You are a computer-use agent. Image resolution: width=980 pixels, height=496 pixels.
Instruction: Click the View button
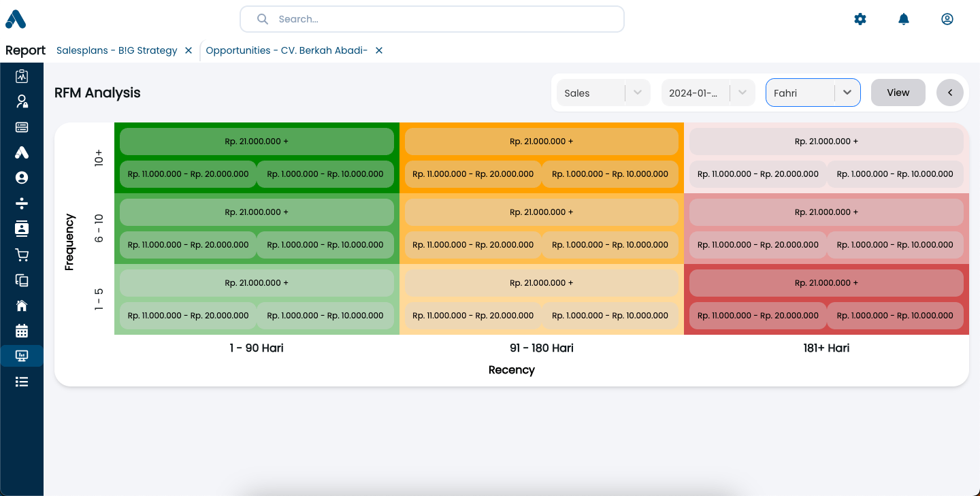(898, 93)
